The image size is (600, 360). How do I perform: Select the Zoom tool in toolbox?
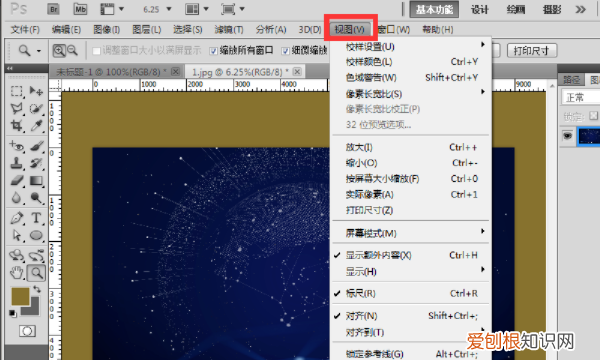point(36,273)
